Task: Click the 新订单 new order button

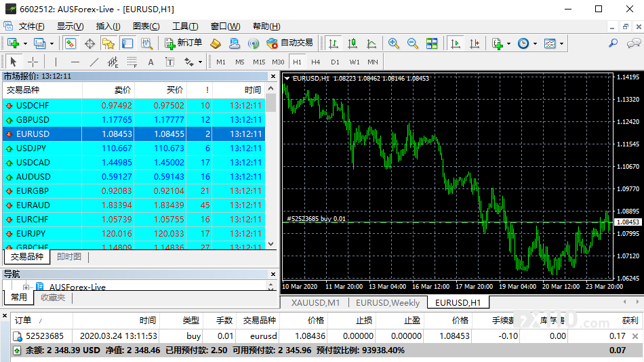Action: 183,43
